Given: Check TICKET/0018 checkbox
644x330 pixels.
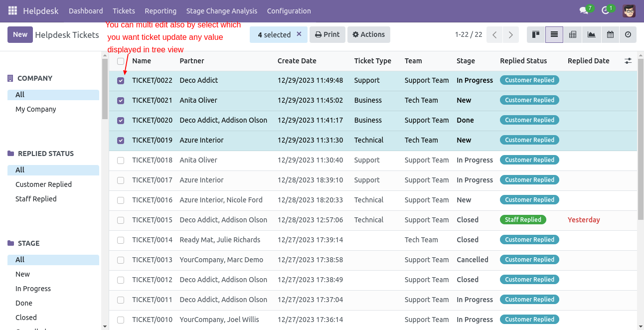Looking at the screenshot, I should (121, 160).
